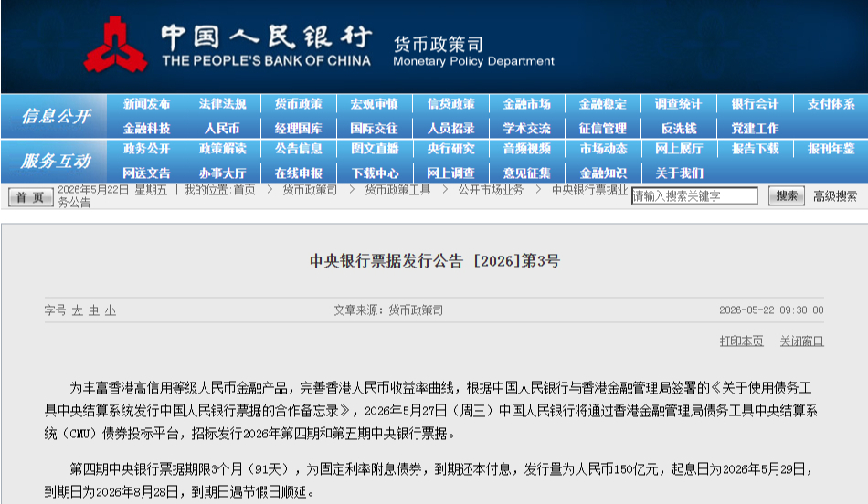Viewport: 868px width, 504px height.
Task: Click the timestamp 2026-05-22 09:30:00
Action: (771, 310)
